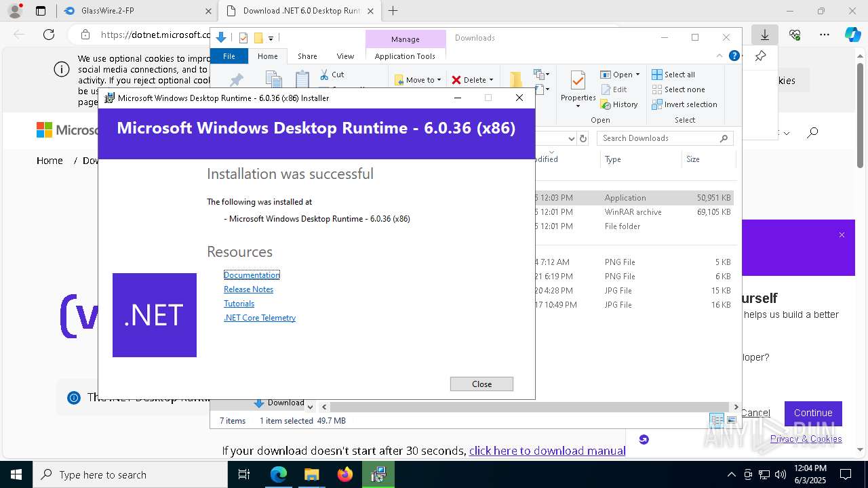This screenshot has width=868, height=488.
Task: Open the .NET Core Telemetry link
Action: [x=260, y=318]
